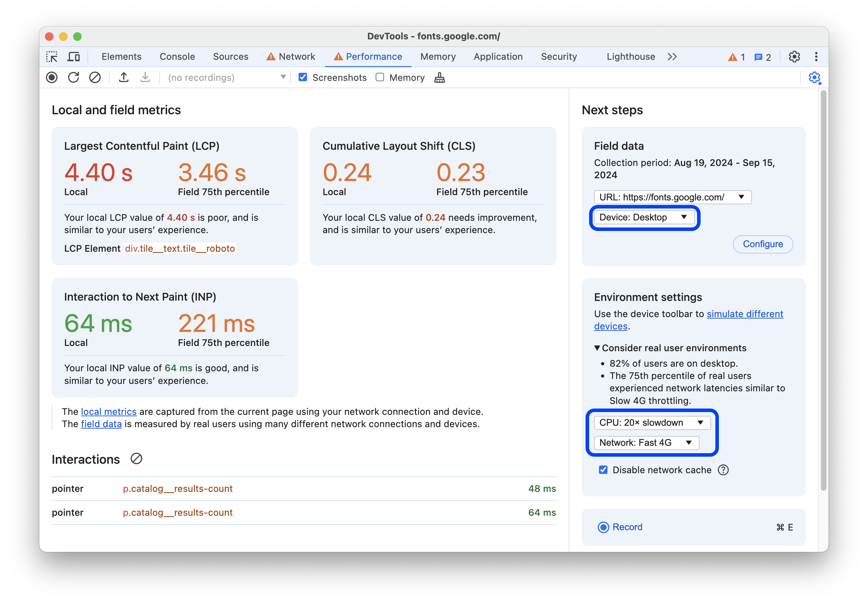This screenshot has width=868, height=604.
Task: Click the Configure button in field data
Action: (762, 244)
